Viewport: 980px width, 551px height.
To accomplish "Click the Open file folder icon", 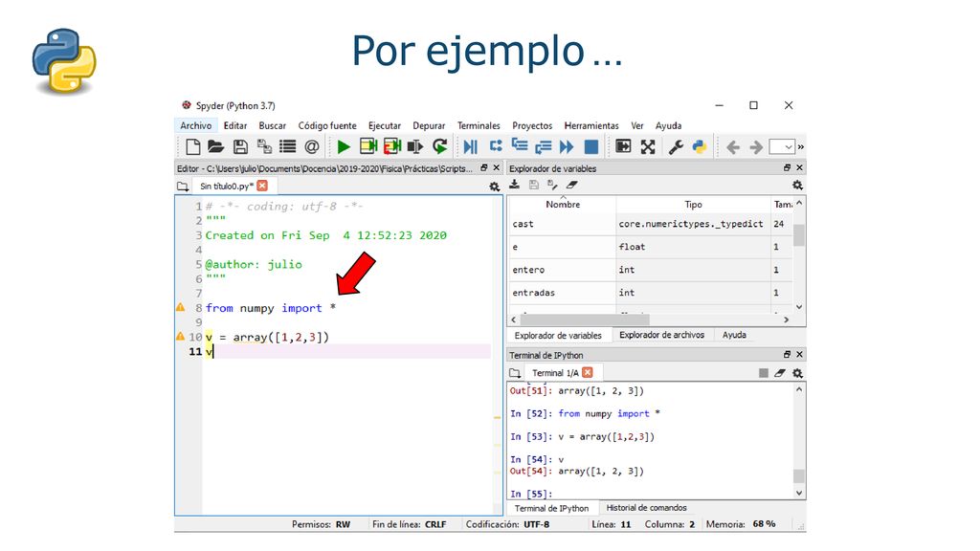I will click(215, 146).
